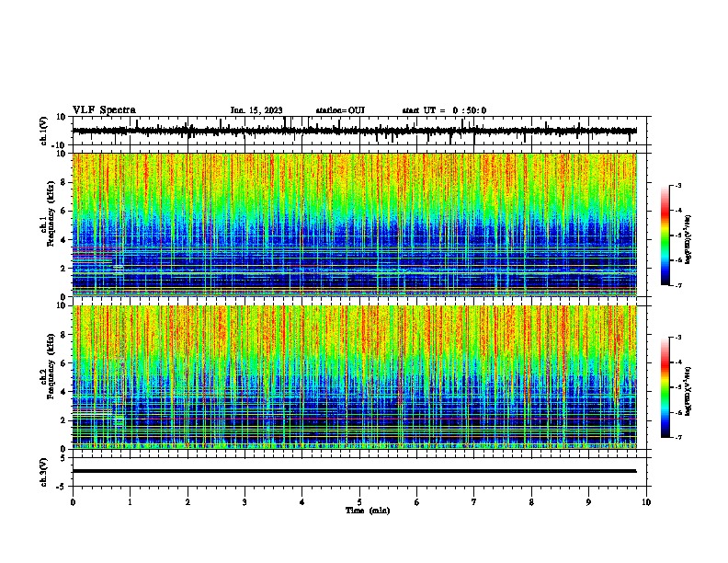Click the ch.1 colorbar "log(PSD)(V²/Hz)" label
This screenshot has width=728, height=563.
click(x=688, y=239)
